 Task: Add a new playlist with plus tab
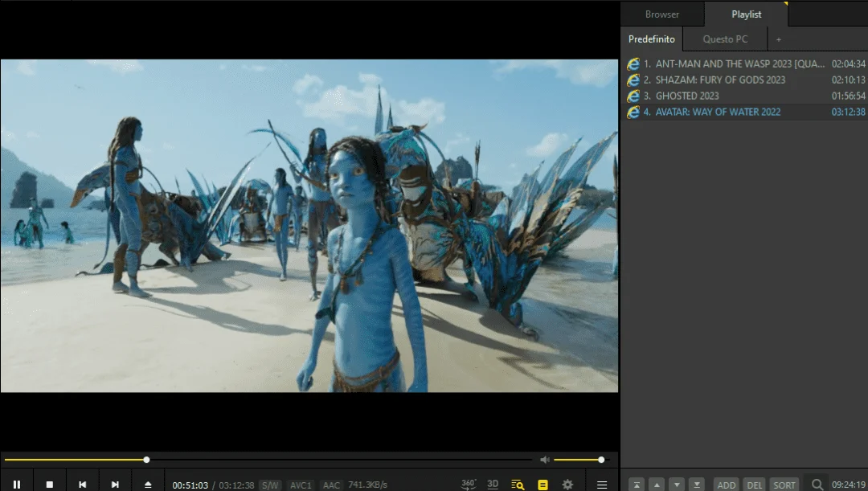(x=778, y=39)
